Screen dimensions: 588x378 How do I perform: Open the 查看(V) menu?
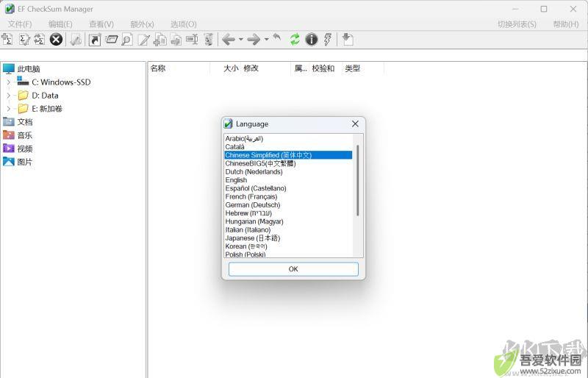tap(101, 24)
